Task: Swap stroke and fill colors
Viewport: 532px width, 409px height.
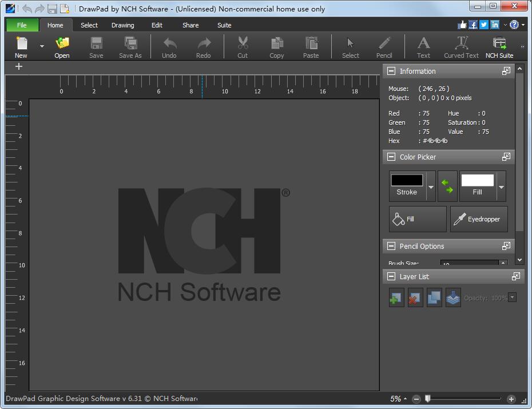Action: [x=447, y=186]
